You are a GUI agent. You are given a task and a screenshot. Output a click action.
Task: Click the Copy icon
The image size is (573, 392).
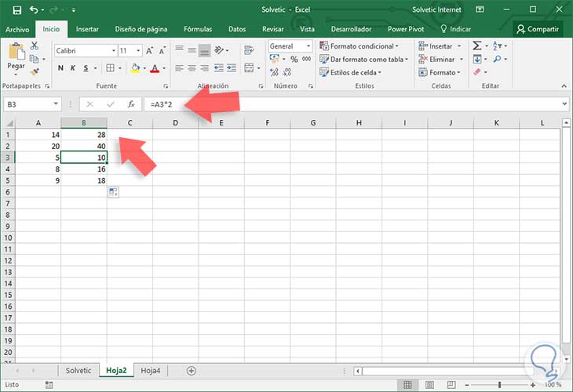click(x=34, y=59)
